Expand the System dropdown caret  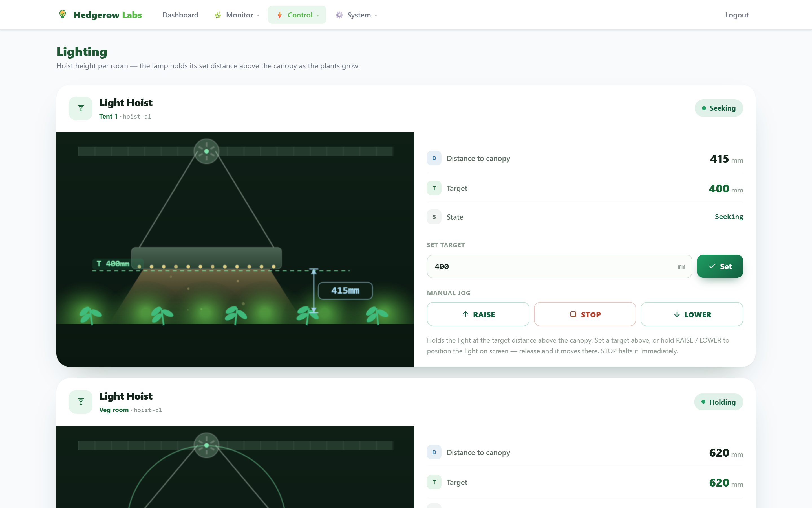[376, 16]
